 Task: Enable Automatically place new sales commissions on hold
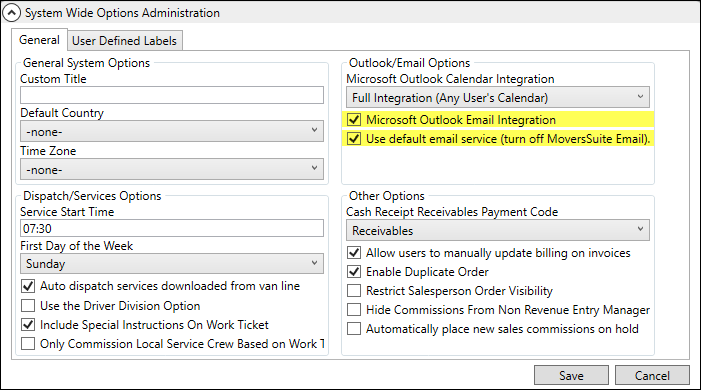(354, 329)
